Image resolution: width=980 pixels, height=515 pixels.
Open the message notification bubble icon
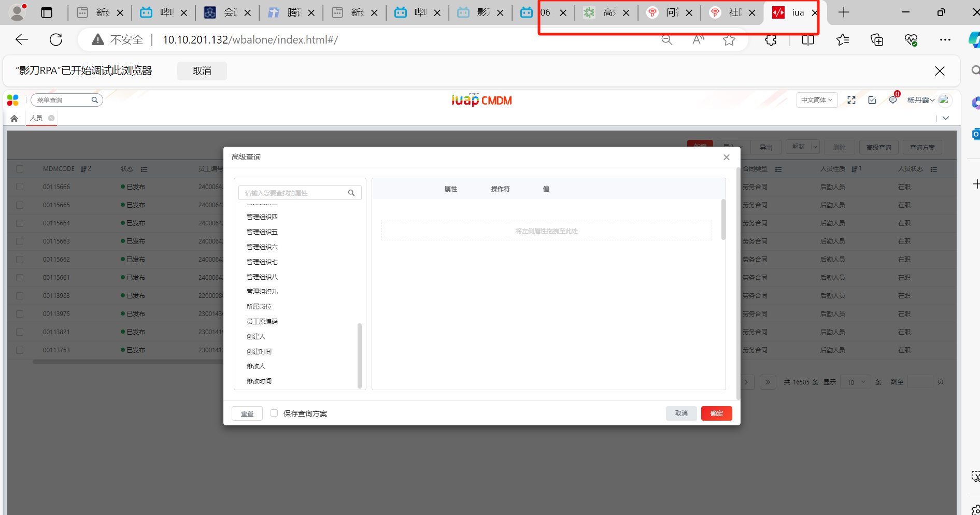coord(892,100)
